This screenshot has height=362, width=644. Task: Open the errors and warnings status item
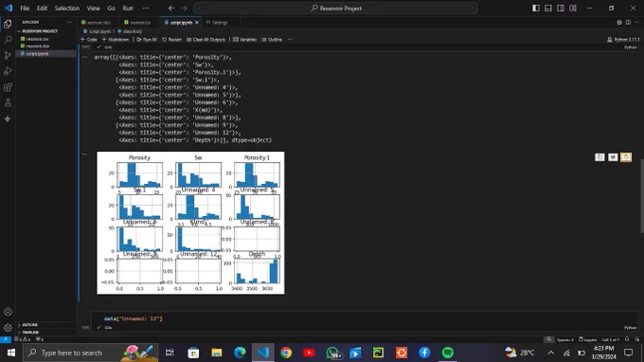click(x=23, y=339)
